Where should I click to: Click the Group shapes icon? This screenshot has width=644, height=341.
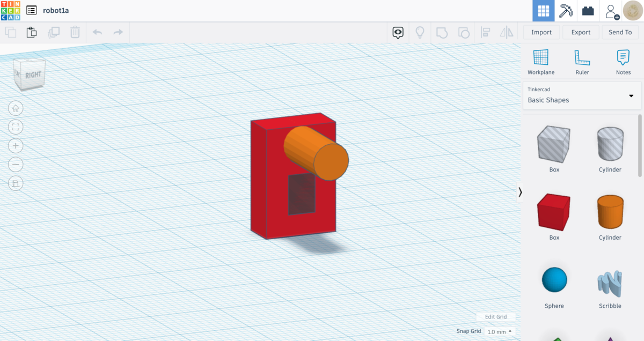[442, 33]
